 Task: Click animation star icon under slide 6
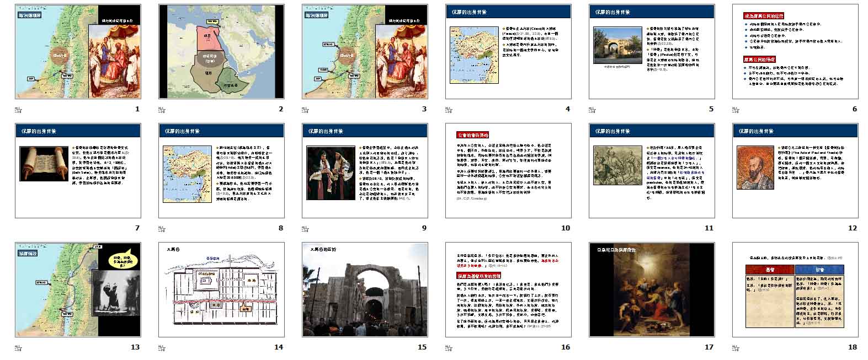click(x=736, y=109)
